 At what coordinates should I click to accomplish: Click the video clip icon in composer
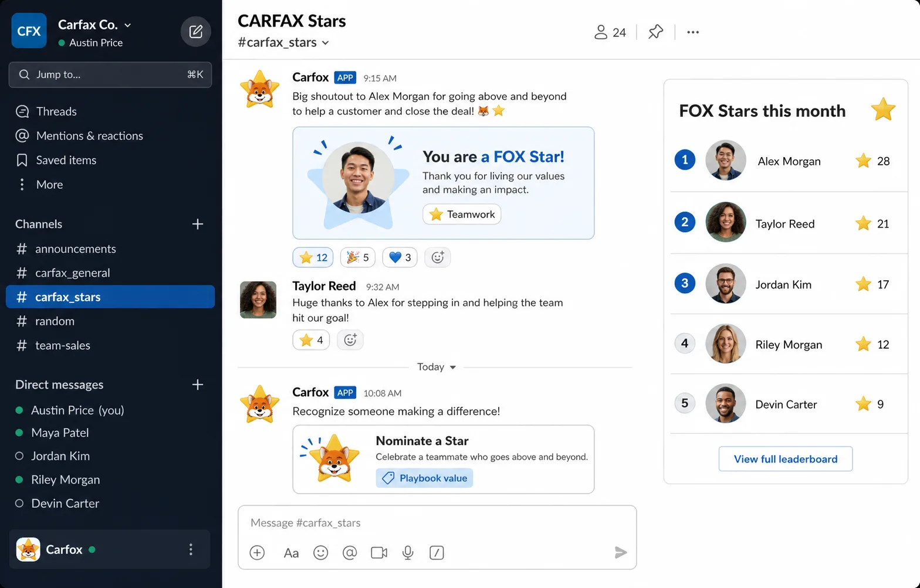tap(379, 553)
